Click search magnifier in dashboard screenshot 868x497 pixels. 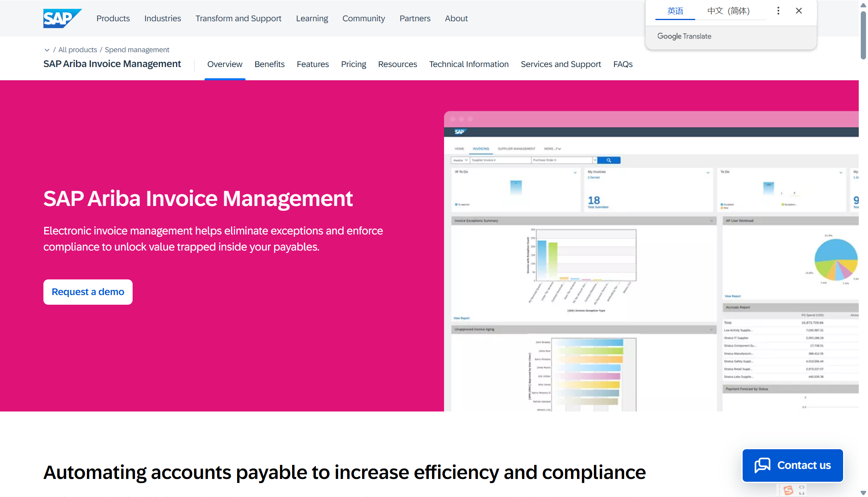coord(609,160)
